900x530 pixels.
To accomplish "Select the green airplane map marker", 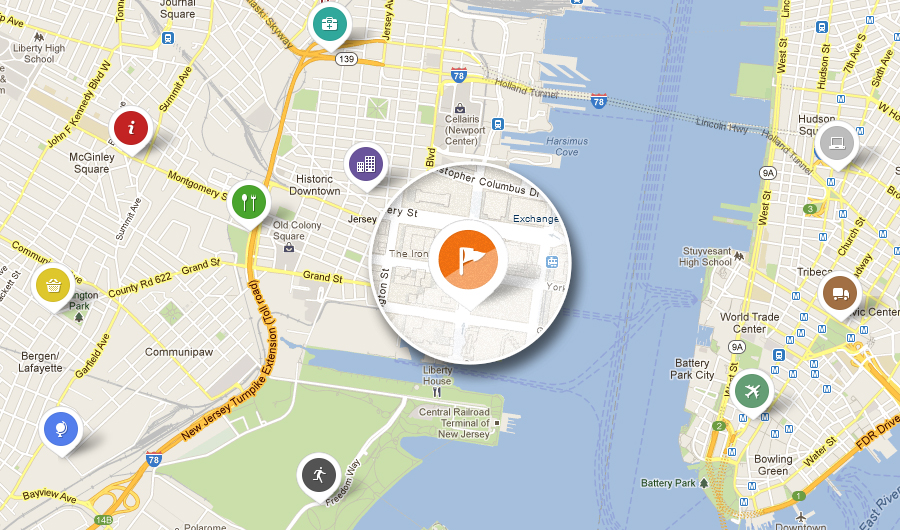I will [x=751, y=392].
